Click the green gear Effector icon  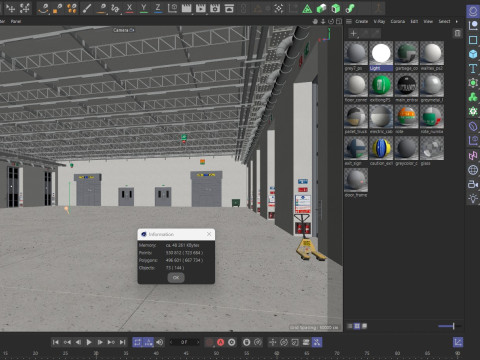click(473, 111)
